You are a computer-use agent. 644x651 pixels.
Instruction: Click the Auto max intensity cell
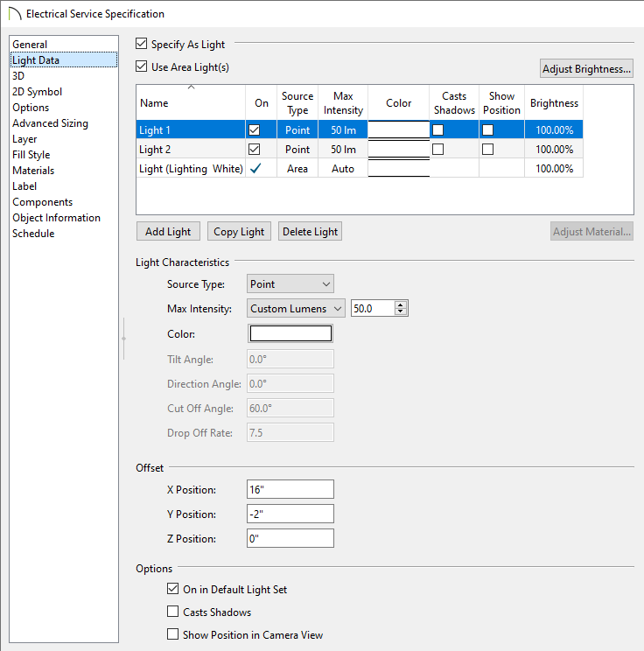(x=343, y=168)
